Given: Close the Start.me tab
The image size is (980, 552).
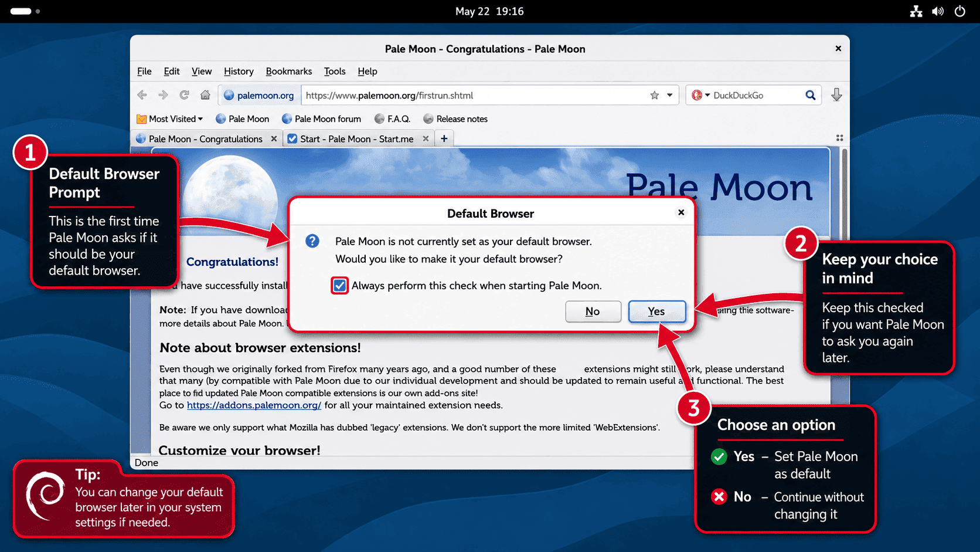Looking at the screenshot, I should pyautogui.click(x=426, y=139).
